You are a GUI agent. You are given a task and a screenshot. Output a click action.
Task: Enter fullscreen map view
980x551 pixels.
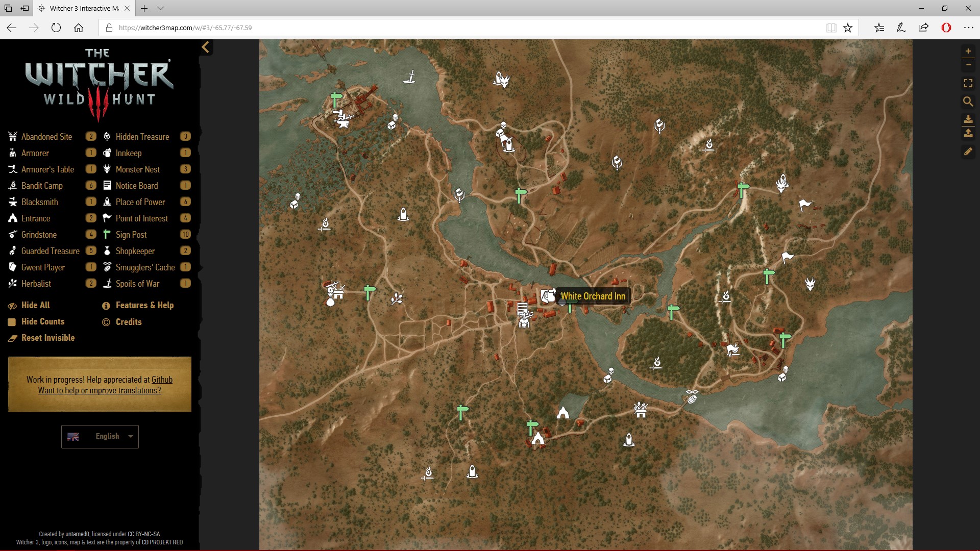click(968, 83)
